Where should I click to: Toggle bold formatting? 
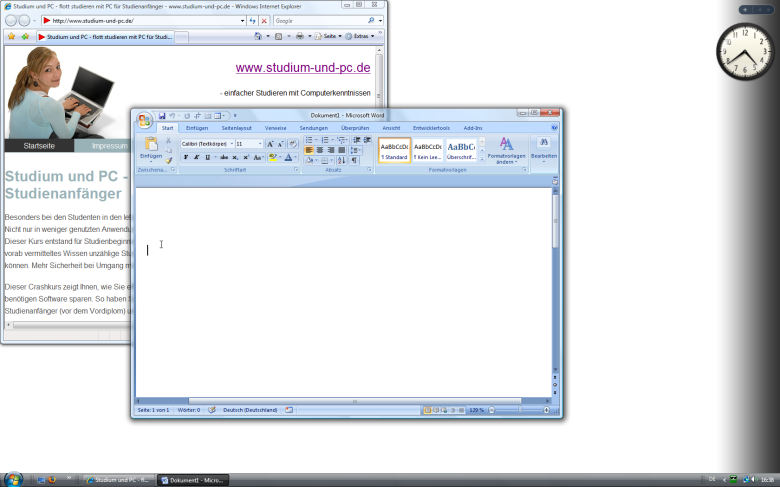(x=186, y=157)
